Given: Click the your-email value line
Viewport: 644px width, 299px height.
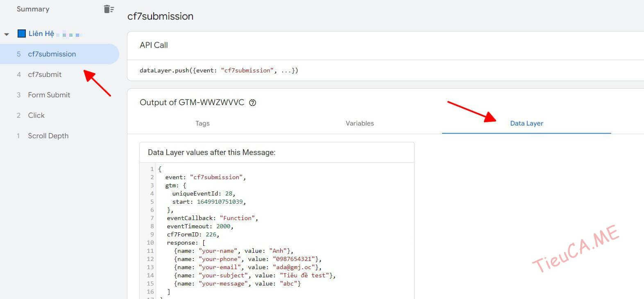Looking at the screenshot, I should pos(248,267).
